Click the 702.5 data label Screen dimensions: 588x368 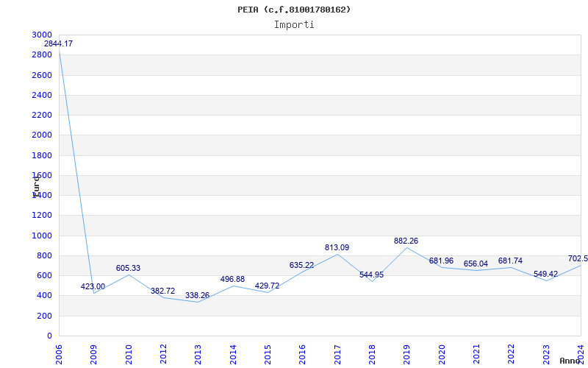578,258
